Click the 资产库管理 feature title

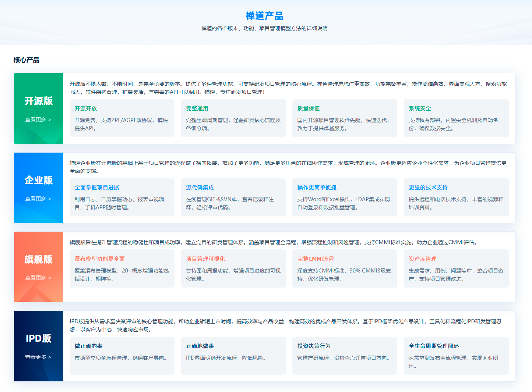point(423,259)
